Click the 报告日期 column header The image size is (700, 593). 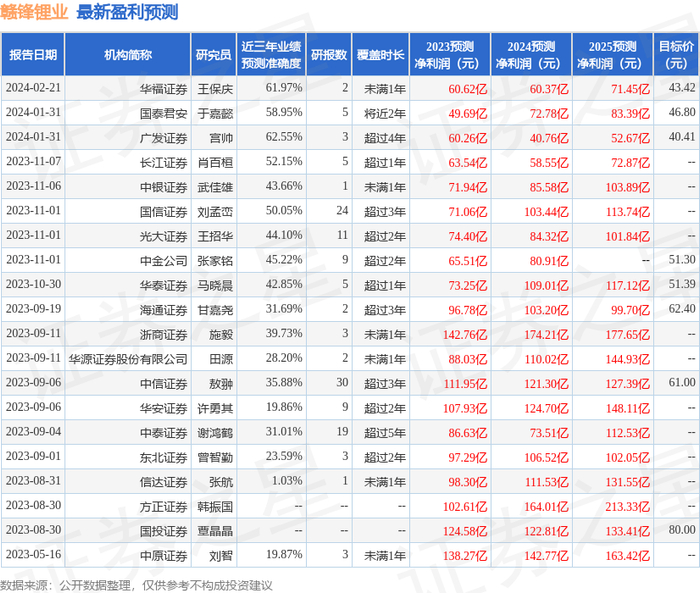33,54
